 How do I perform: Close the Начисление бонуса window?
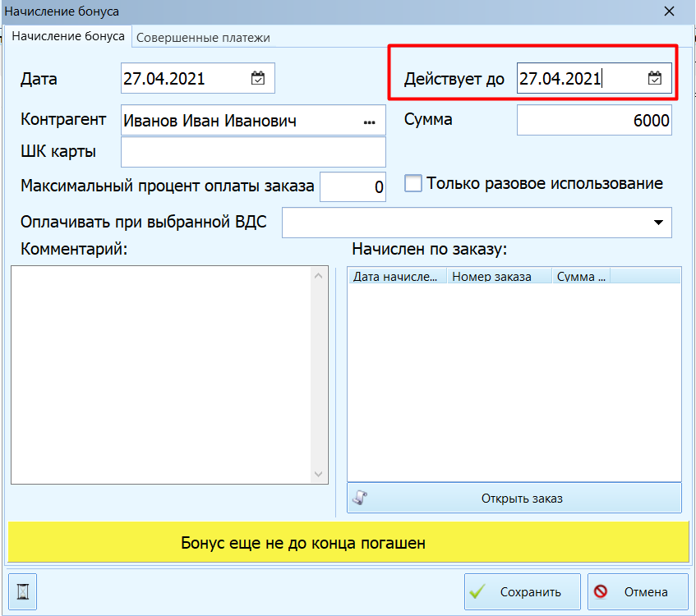669,11
